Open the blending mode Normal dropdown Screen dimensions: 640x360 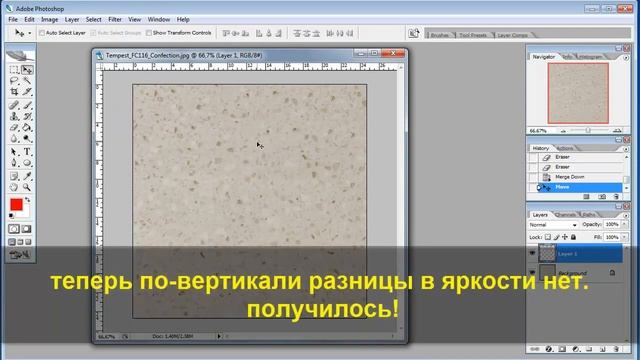[553, 225]
